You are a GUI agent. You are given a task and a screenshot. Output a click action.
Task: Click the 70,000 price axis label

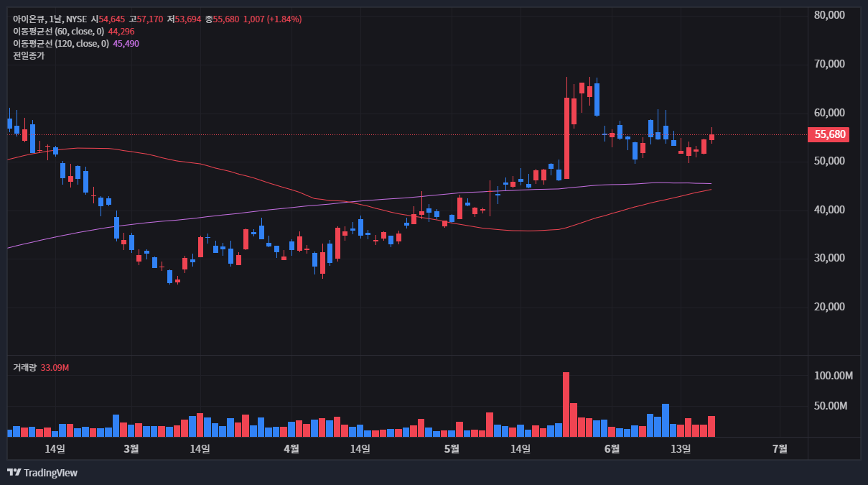(x=829, y=64)
